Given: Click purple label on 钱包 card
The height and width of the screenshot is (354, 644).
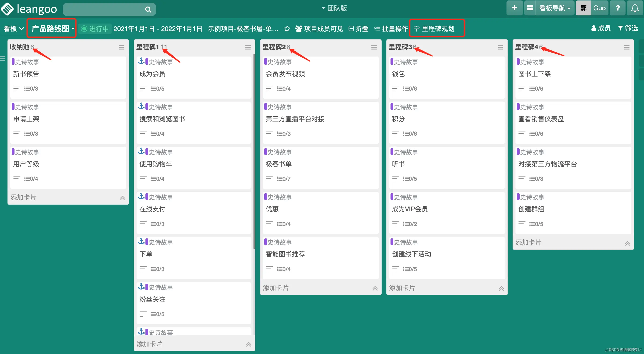Looking at the screenshot, I should pos(392,61).
